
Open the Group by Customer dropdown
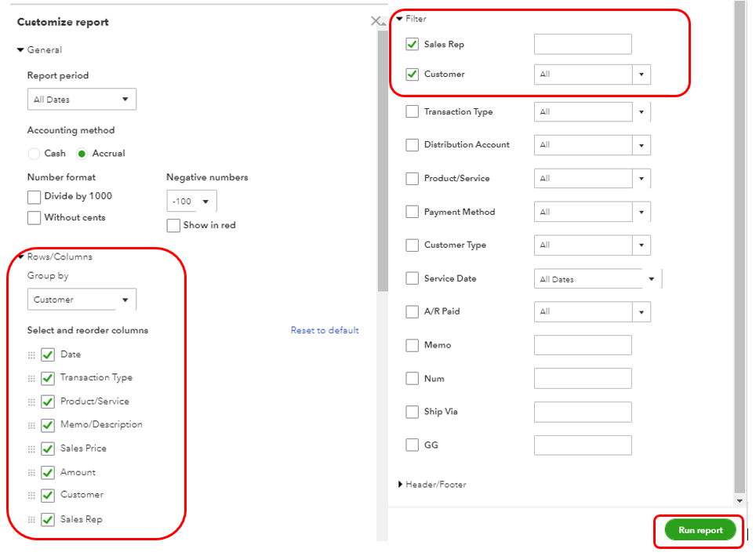click(x=82, y=300)
